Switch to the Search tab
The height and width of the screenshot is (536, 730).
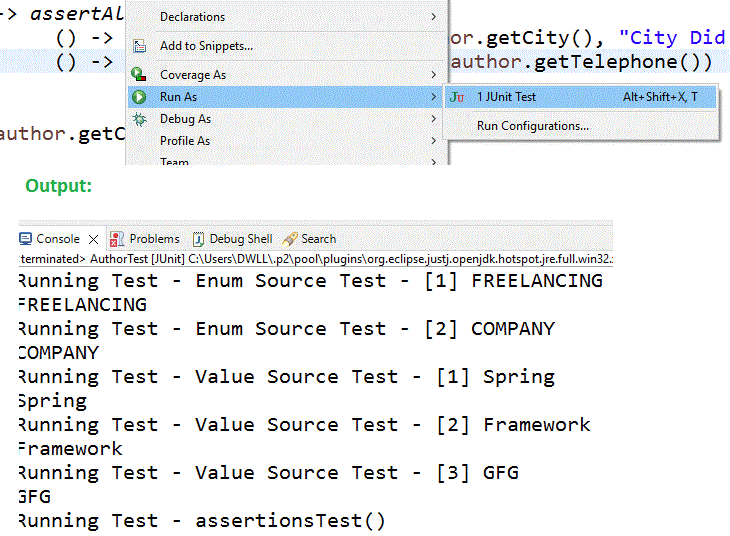(309, 239)
